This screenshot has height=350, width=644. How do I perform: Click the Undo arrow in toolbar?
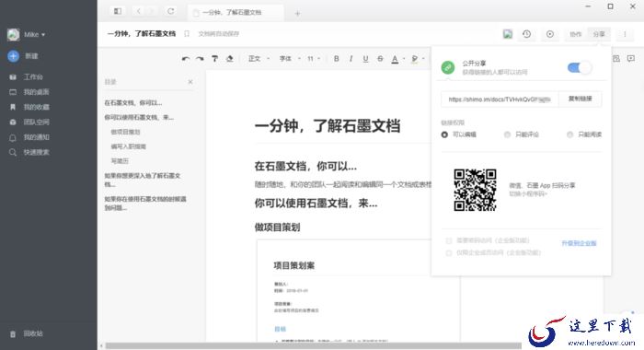tap(186, 59)
